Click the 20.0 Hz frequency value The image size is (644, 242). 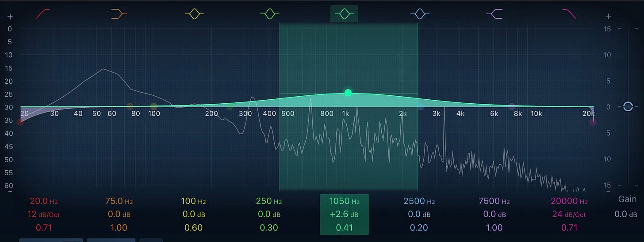[x=43, y=201]
